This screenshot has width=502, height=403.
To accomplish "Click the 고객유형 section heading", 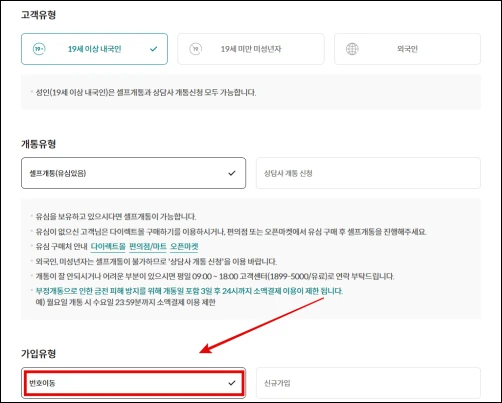I will tap(38, 15).
